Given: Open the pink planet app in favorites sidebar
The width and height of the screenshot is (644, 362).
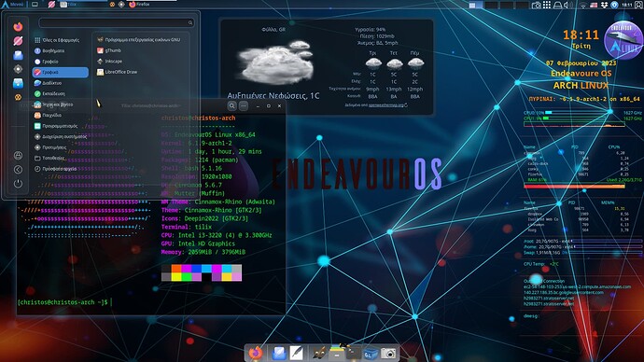Looking at the screenshot, I should click(18, 41).
